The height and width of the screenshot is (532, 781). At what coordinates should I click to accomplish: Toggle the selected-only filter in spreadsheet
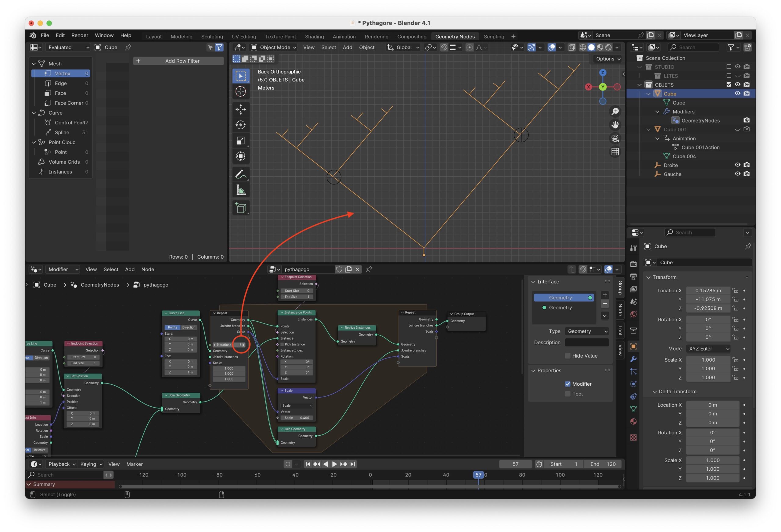211,47
